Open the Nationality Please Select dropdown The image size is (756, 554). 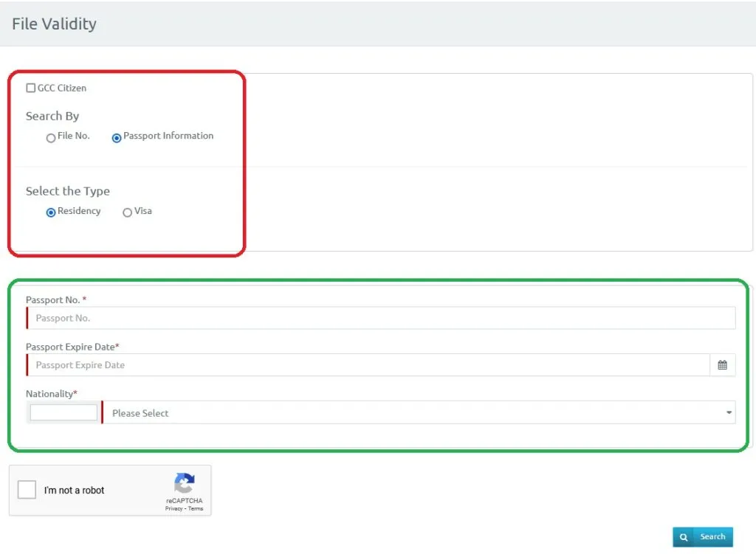[419, 413]
